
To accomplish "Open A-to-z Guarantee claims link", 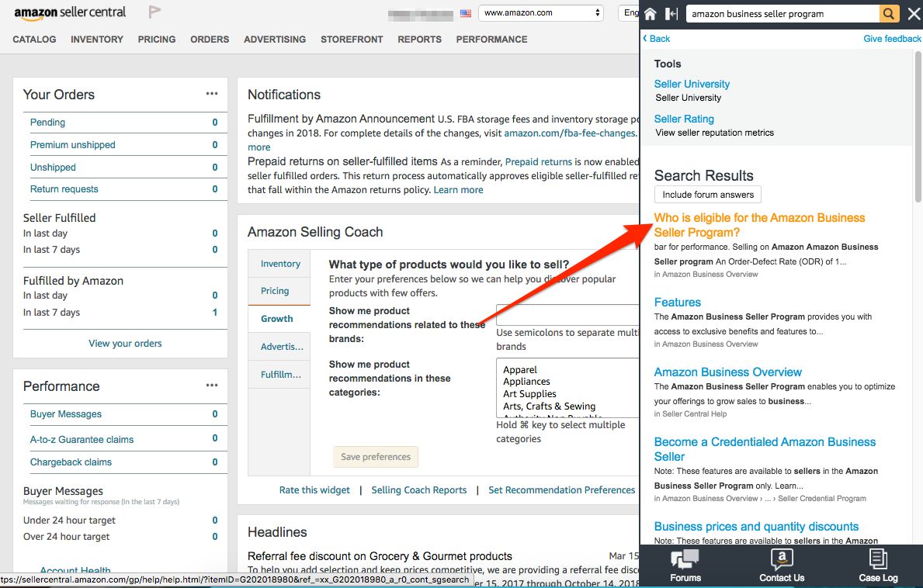I will pos(82,439).
